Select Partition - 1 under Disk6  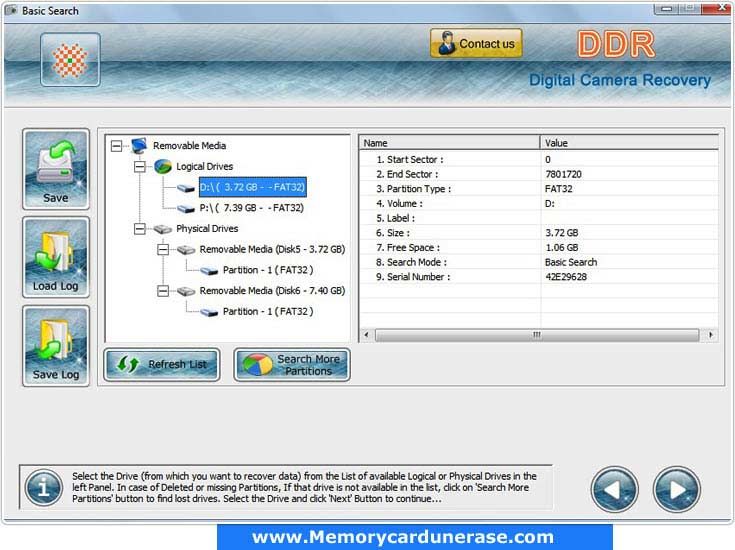(x=268, y=311)
